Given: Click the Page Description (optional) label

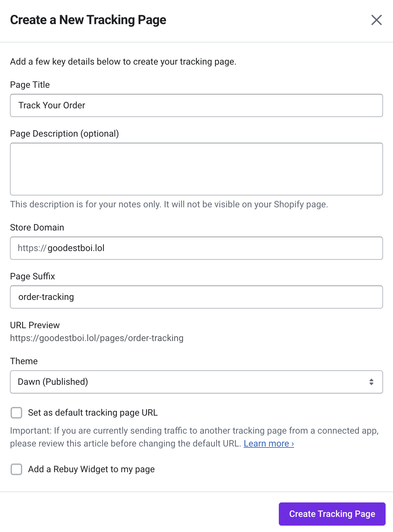Looking at the screenshot, I should pos(65,134).
